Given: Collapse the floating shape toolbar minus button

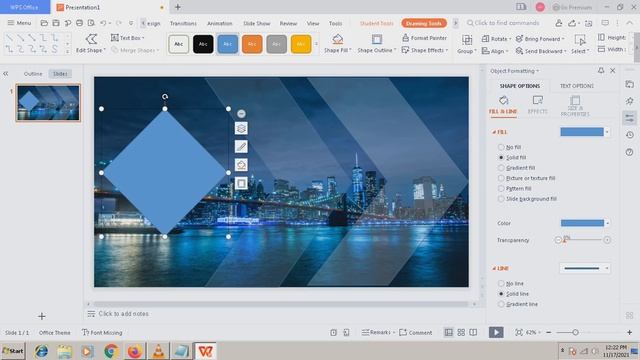Looking at the screenshot, I should click(241, 113).
